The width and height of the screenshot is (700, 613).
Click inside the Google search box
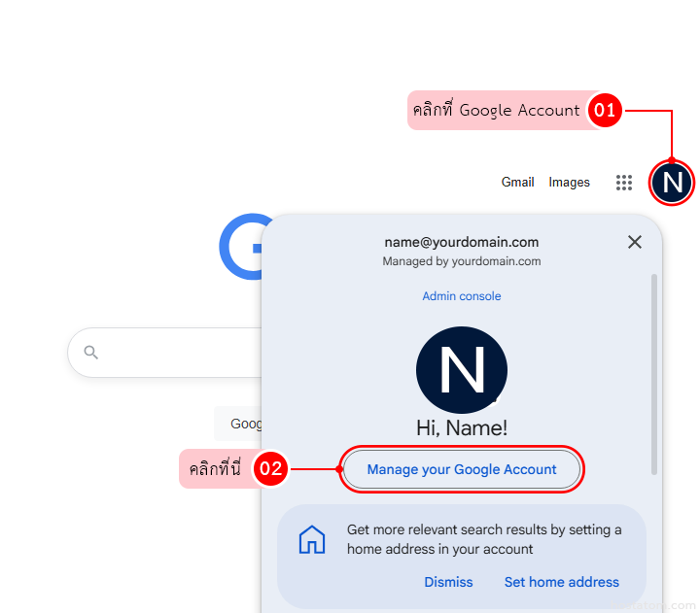coord(165,353)
